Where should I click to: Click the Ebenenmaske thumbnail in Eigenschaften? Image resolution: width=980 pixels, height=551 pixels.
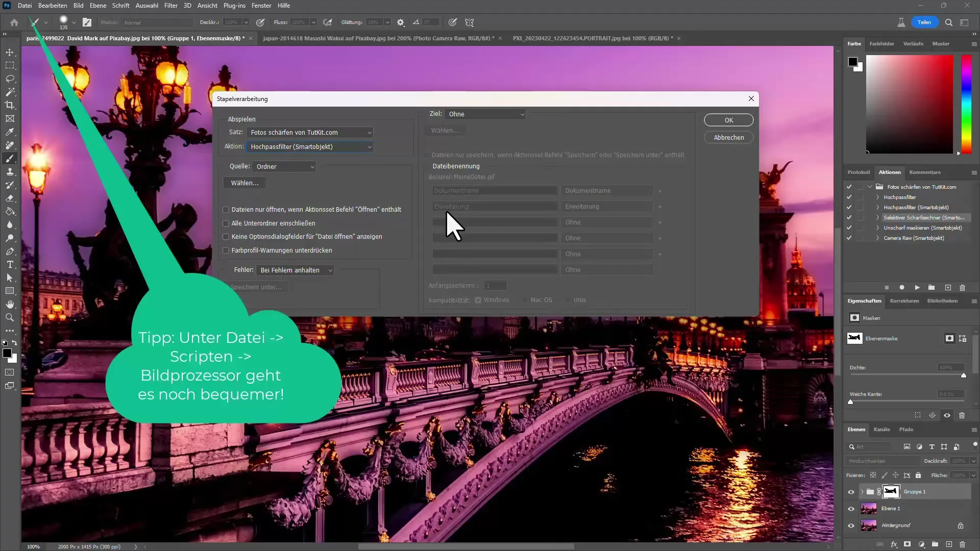point(854,338)
